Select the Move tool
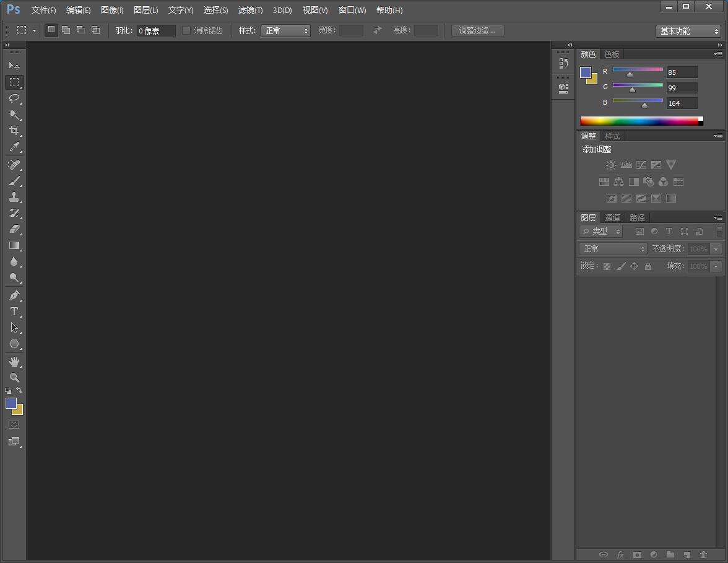The height and width of the screenshot is (563, 728). 14,66
